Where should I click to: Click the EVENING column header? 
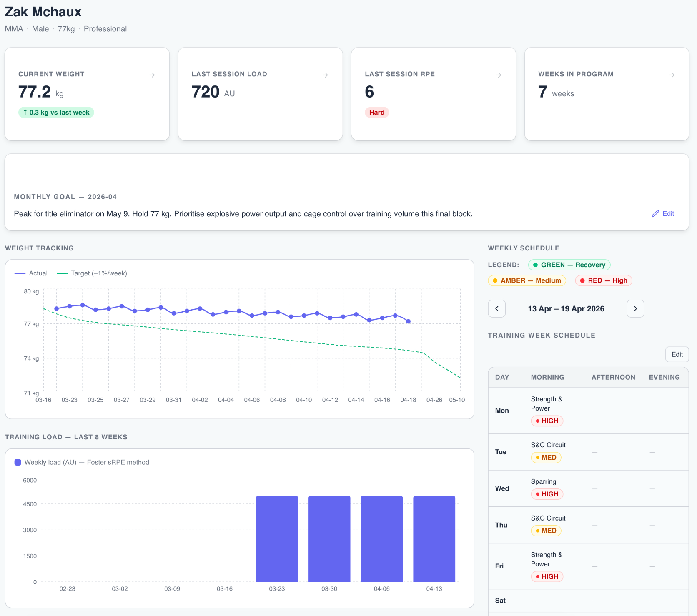[664, 377]
